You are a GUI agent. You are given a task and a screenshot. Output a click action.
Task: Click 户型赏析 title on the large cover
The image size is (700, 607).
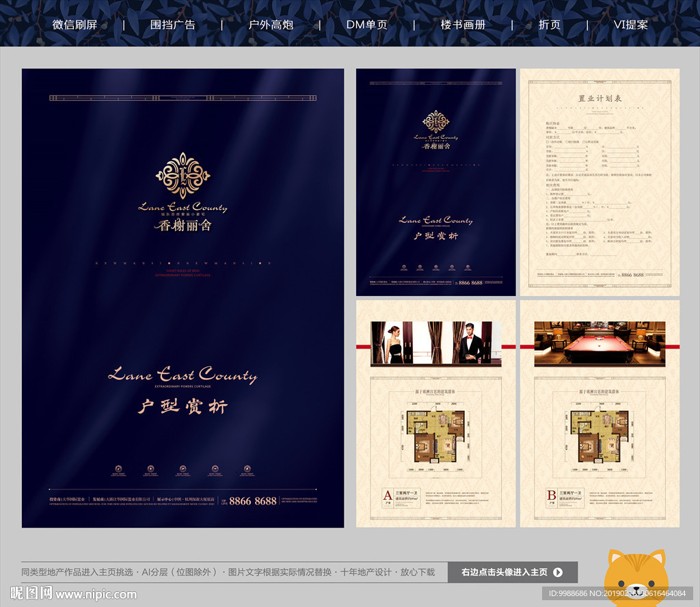(x=183, y=406)
